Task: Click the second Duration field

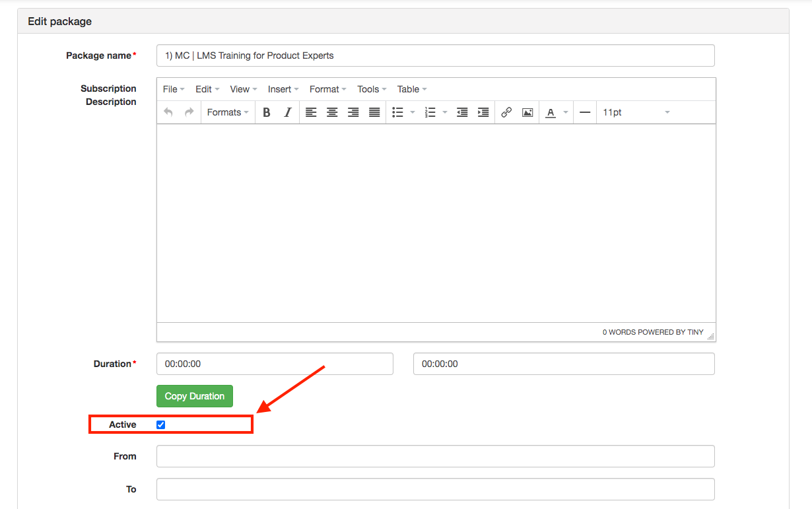Action: click(564, 364)
